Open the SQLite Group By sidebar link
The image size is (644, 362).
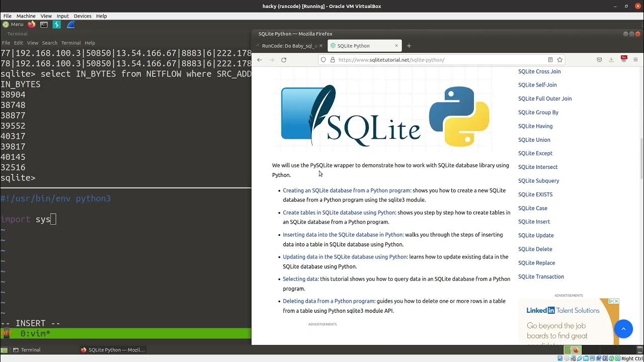(x=538, y=113)
